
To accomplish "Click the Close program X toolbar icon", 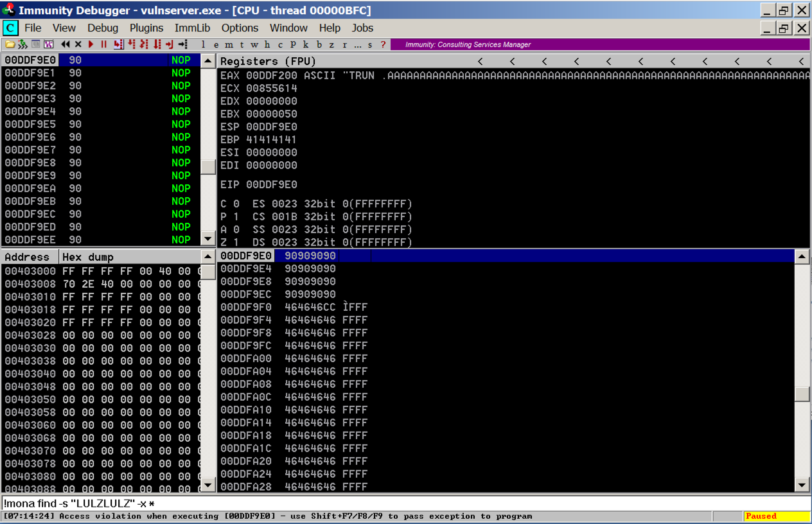I will (x=78, y=44).
